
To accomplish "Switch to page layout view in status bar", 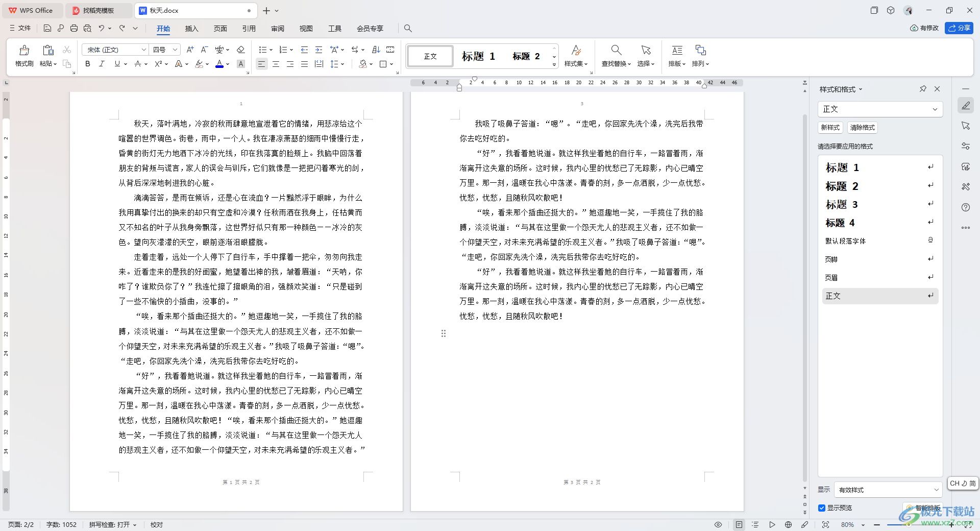I will point(739,524).
